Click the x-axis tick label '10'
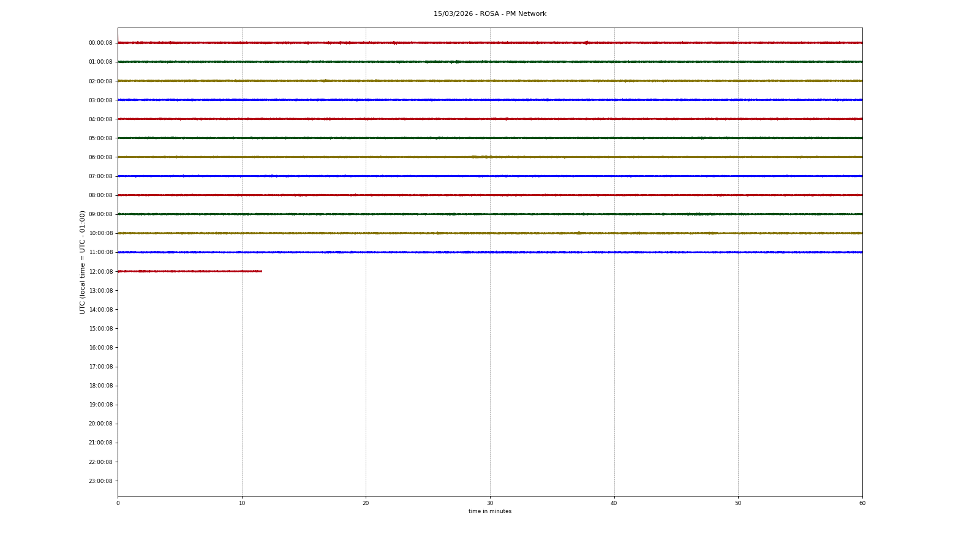This screenshot has height=551, width=980. click(242, 503)
